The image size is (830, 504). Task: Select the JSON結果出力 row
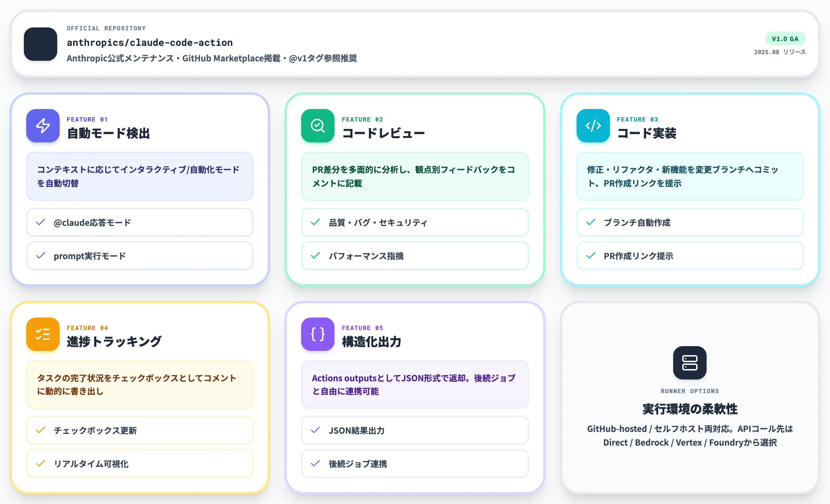tap(415, 430)
